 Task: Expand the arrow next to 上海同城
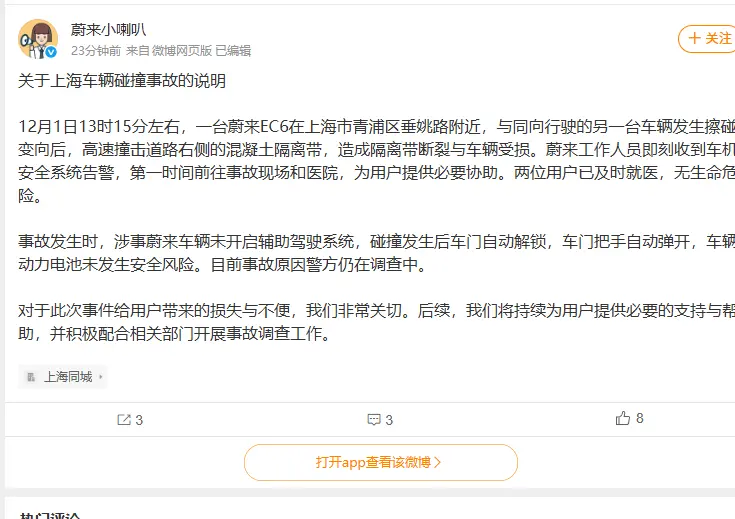click(98, 377)
